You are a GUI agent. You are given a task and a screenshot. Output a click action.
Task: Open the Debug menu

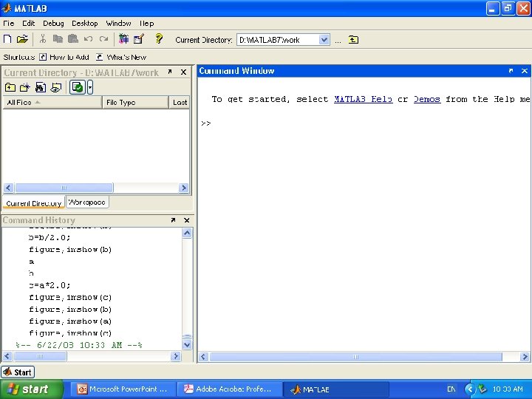53,24
